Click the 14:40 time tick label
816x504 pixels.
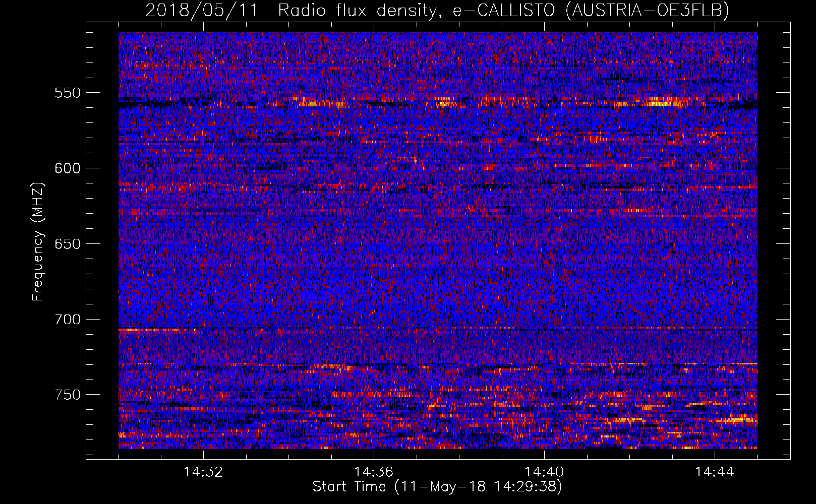coord(544,472)
